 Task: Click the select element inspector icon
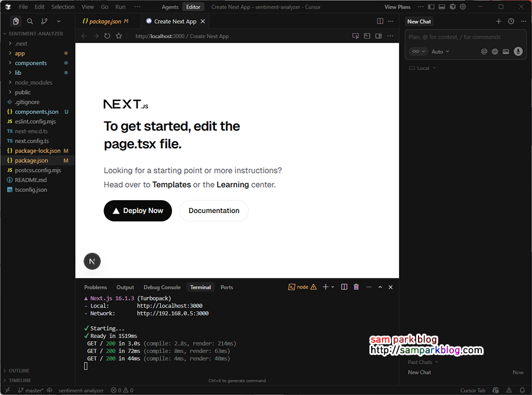[x=356, y=36]
